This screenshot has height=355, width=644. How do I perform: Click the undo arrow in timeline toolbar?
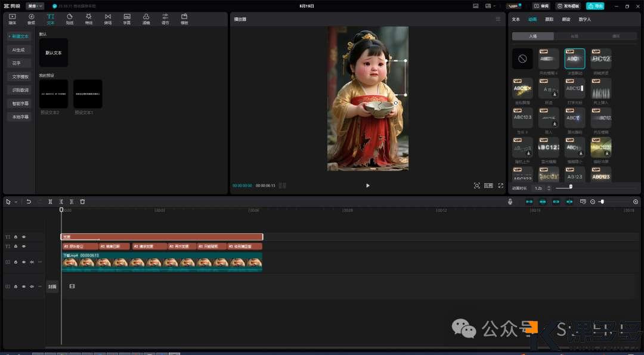pyautogui.click(x=28, y=202)
